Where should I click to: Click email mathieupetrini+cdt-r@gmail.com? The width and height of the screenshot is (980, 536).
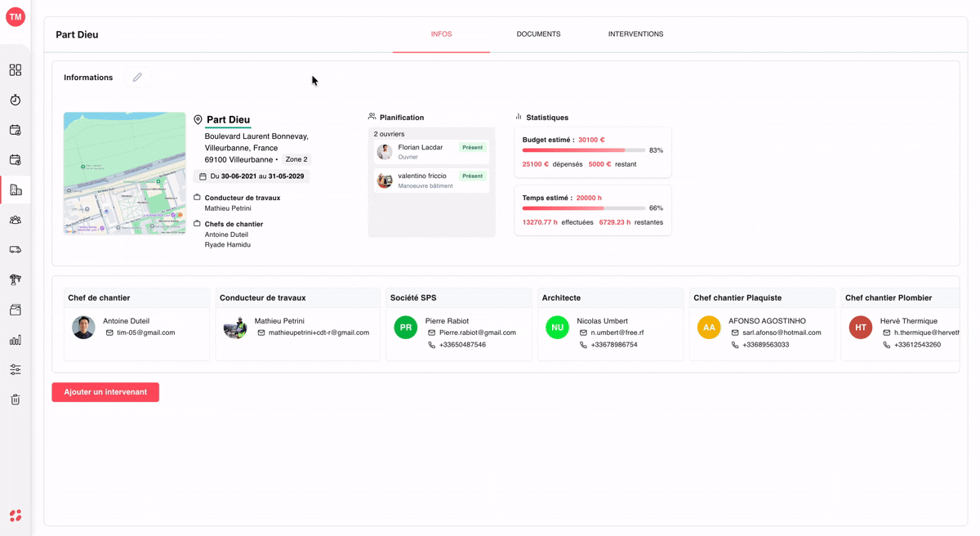pos(318,333)
